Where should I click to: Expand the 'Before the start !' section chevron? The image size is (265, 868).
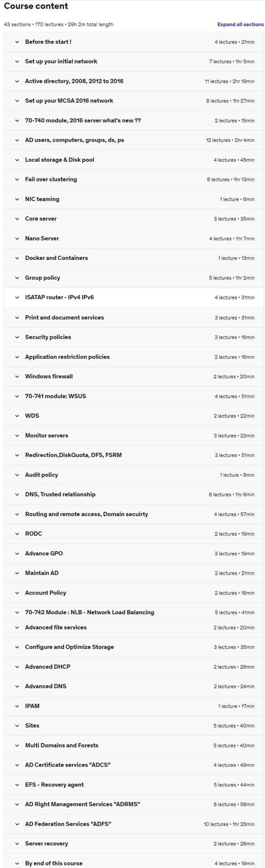[x=17, y=42]
